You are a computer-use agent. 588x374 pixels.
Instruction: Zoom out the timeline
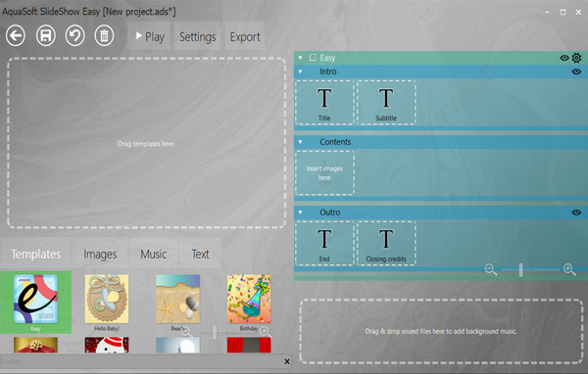point(491,269)
